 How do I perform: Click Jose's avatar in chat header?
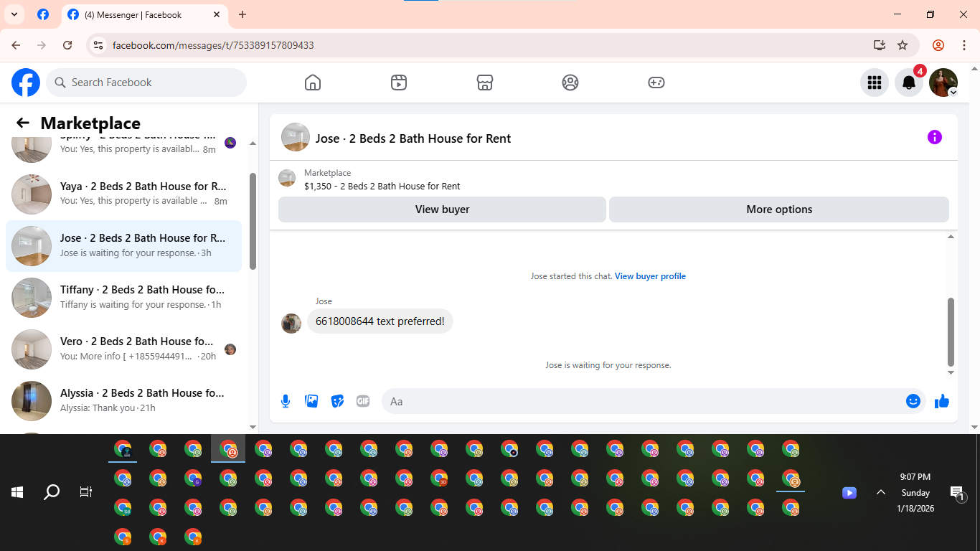[296, 137]
